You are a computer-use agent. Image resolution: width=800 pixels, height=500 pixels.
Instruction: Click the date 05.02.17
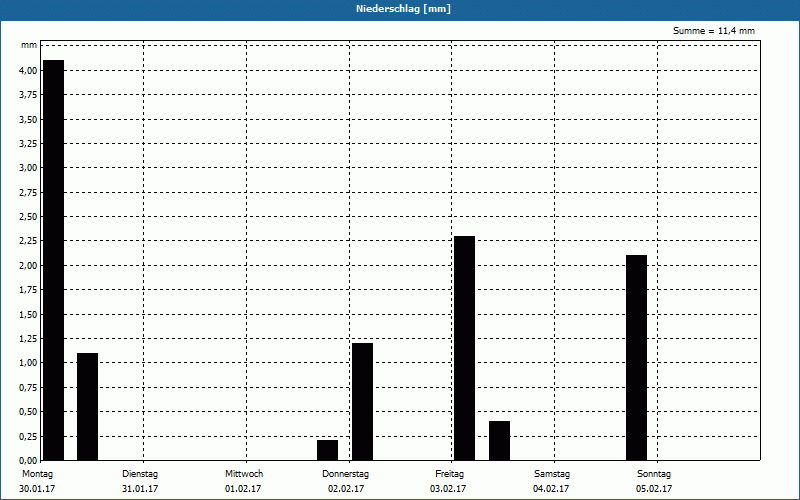click(x=654, y=489)
